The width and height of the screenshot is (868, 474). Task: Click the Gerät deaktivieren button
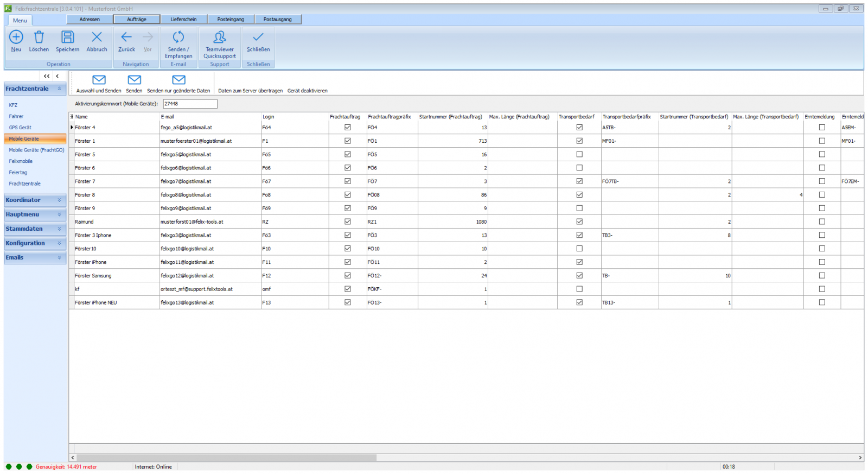pos(308,91)
